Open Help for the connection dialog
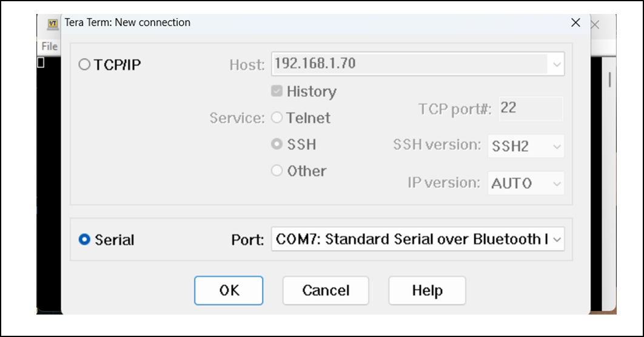 click(x=427, y=290)
